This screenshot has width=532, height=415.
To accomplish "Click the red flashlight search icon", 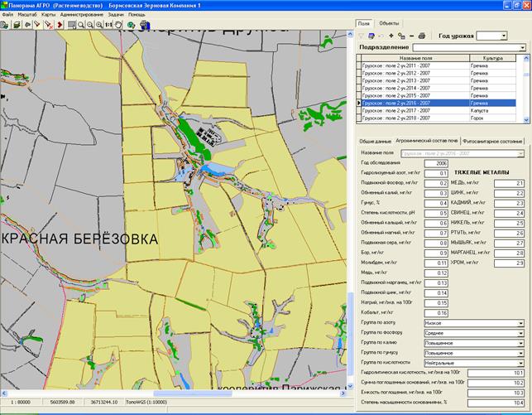I will click(37, 25).
